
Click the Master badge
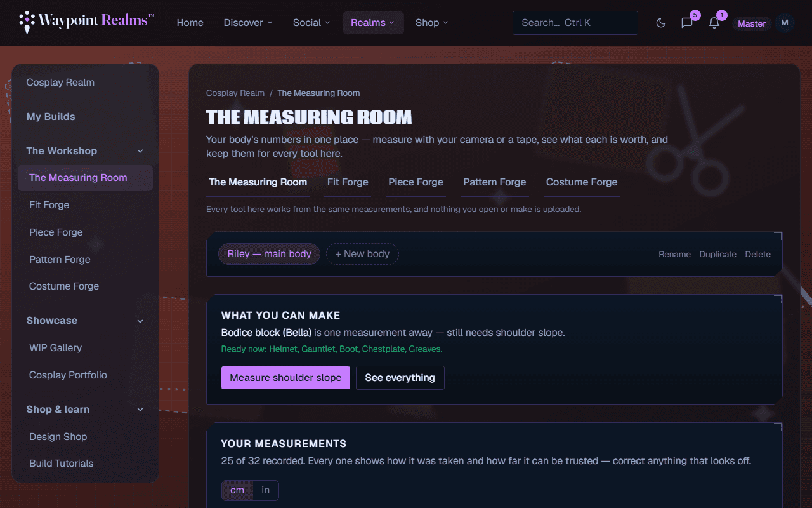[752, 23]
